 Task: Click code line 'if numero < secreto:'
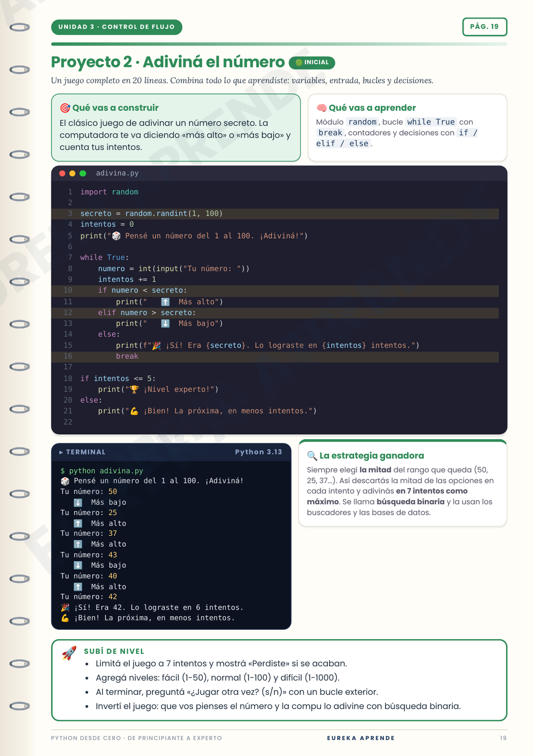tap(143, 291)
